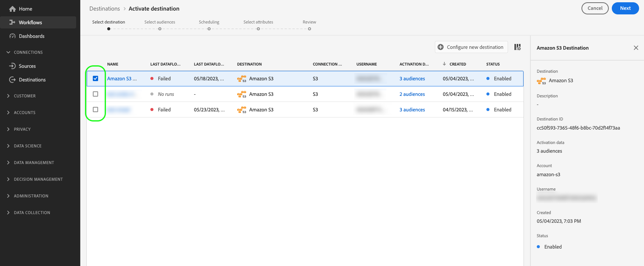Click Enabled status in No runs row
Screen dimensions: 644x266
click(x=502, y=94)
